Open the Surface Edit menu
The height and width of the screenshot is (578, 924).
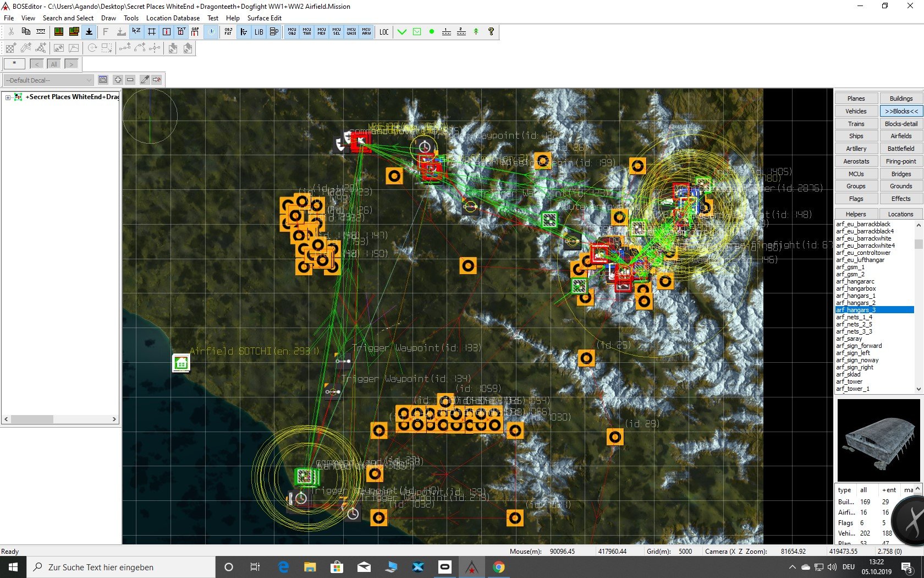(264, 18)
